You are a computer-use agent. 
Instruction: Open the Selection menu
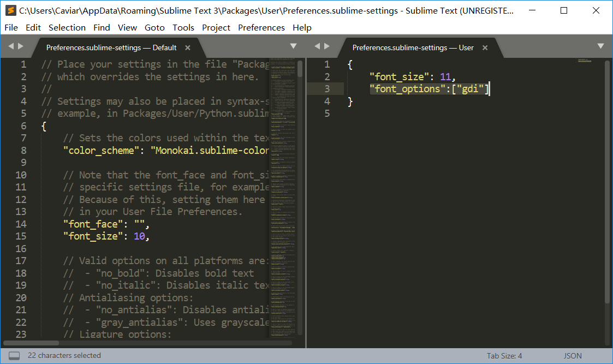[67, 28]
